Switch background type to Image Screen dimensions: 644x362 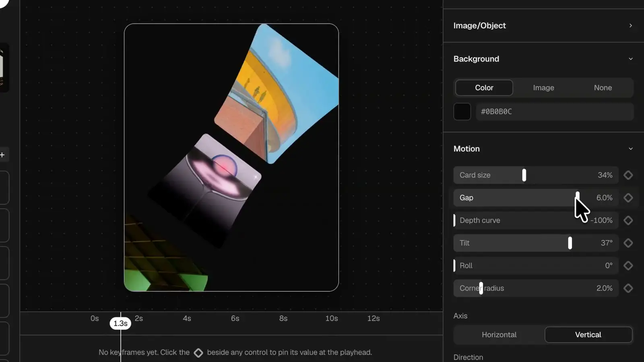[x=543, y=88]
